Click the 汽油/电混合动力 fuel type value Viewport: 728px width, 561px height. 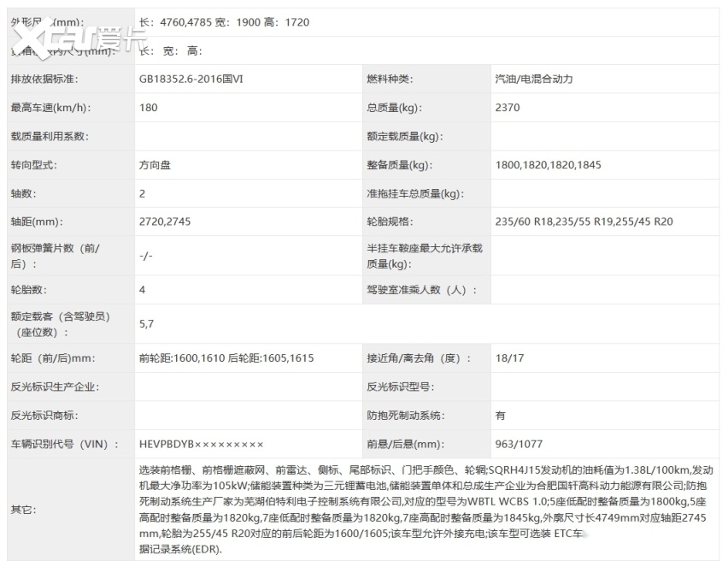[533, 80]
